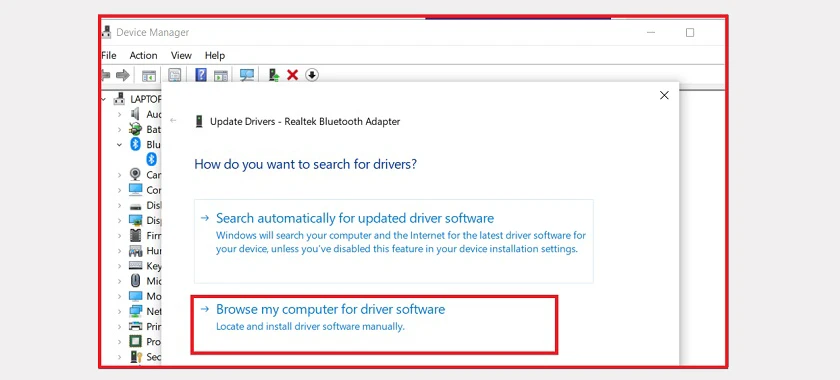The image size is (840, 380).
Task: Click the Processors chip icon
Action: pyautogui.click(x=136, y=341)
